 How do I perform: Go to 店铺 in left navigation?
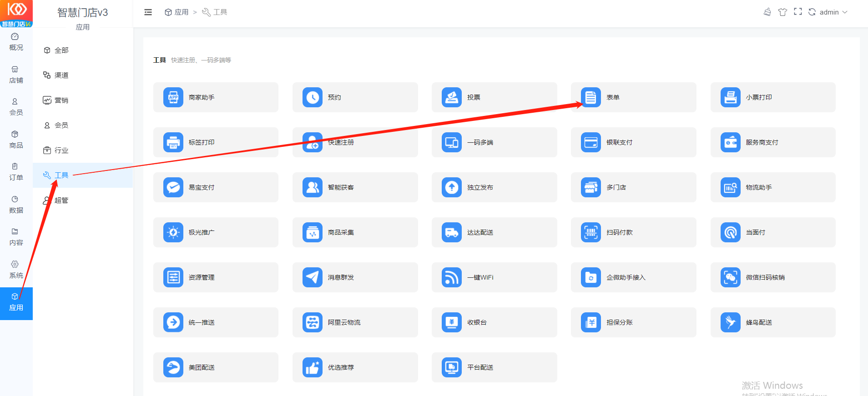tap(16, 75)
